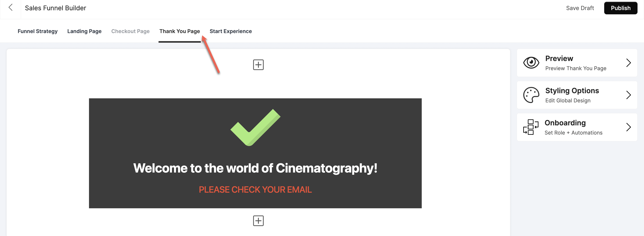644x236 pixels.
Task: Open the Preview Thank You Page card
Action: pos(577,63)
